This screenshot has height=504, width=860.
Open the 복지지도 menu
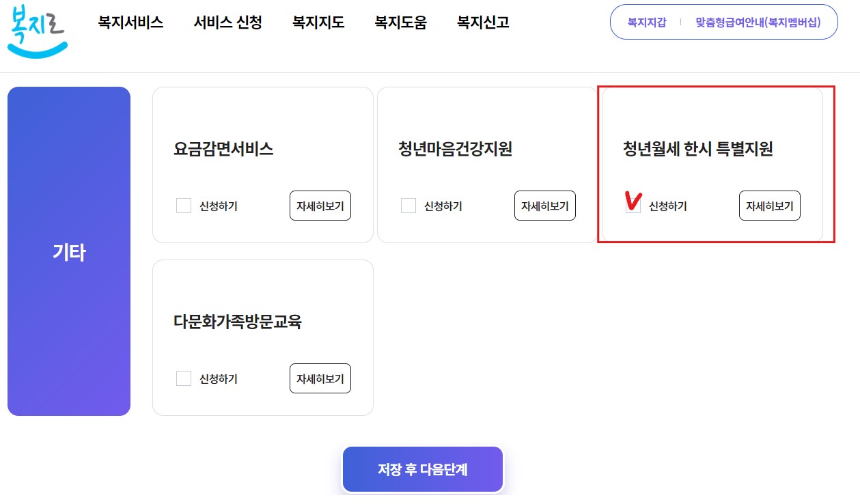pyautogui.click(x=317, y=23)
